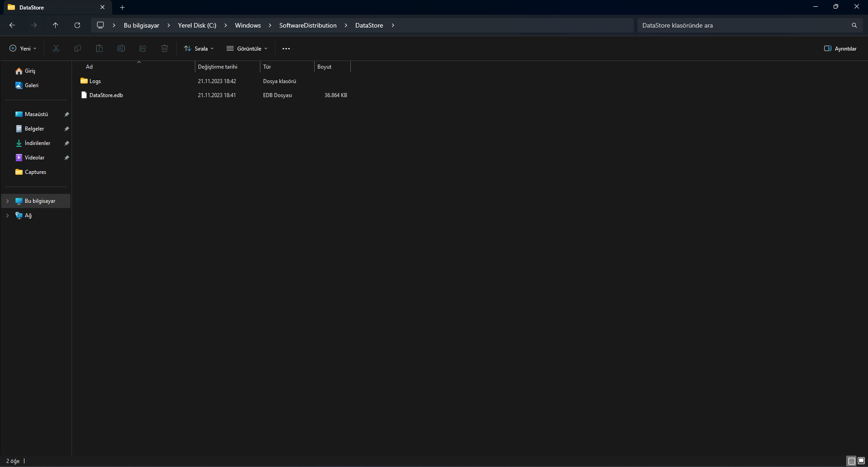Open Belgeler in sidebar
868x467 pixels.
pos(35,129)
